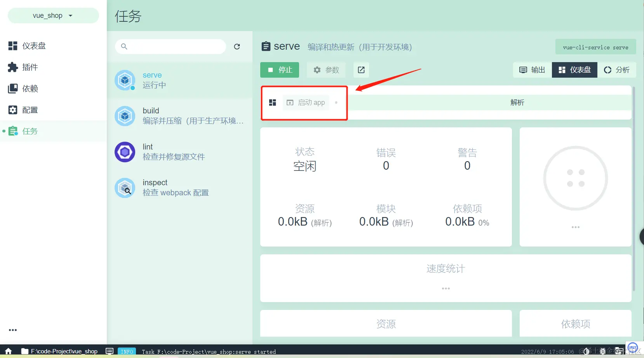The height and width of the screenshot is (358, 644).
Task: Select the lint task
Action: 179,152
